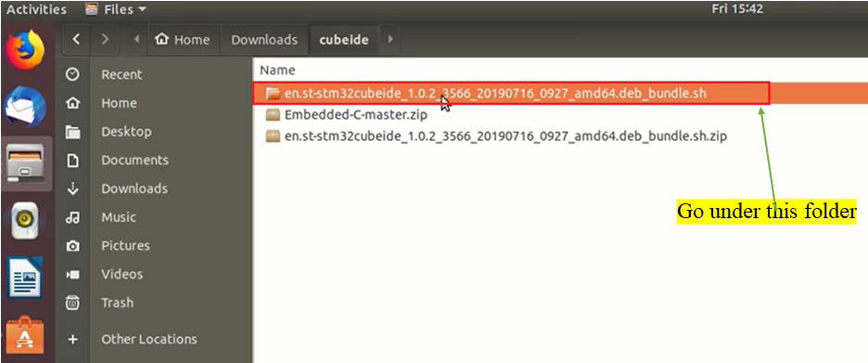Image resolution: width=868 pixels, height=363 pixels.
Task: Click the path bar left scroll arrow
Action: pyautogui.click(x=136, y=39)
